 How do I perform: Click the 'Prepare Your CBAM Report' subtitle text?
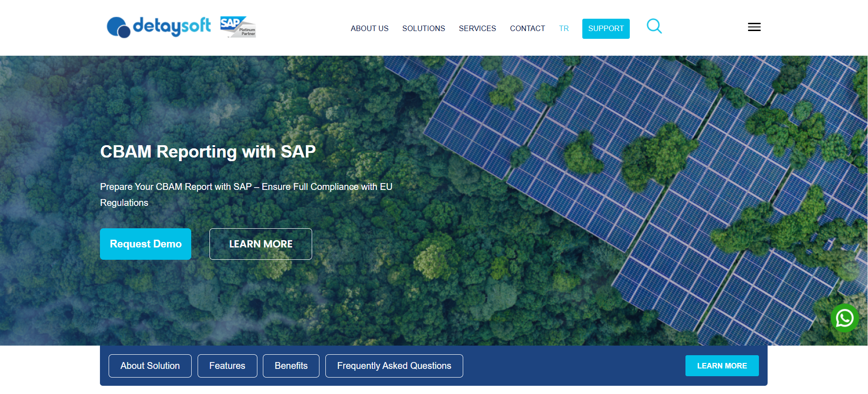pos(246,194)
